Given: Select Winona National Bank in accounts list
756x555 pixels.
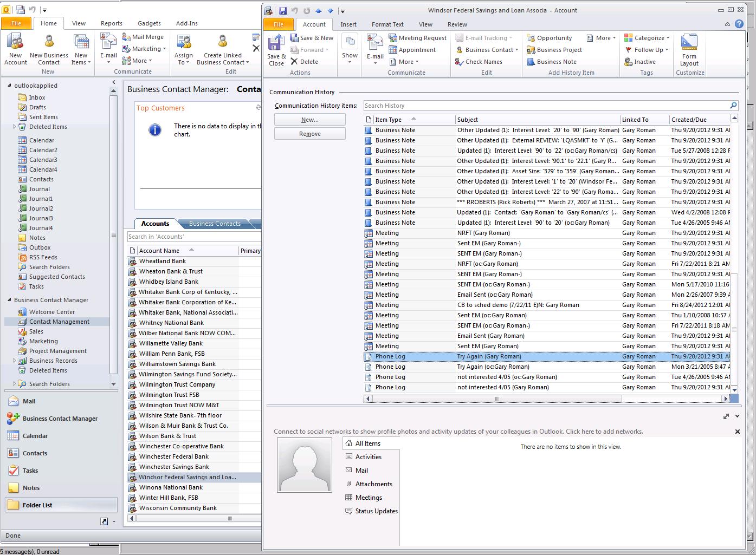Looking at the screenshot, I should [171, 487].
